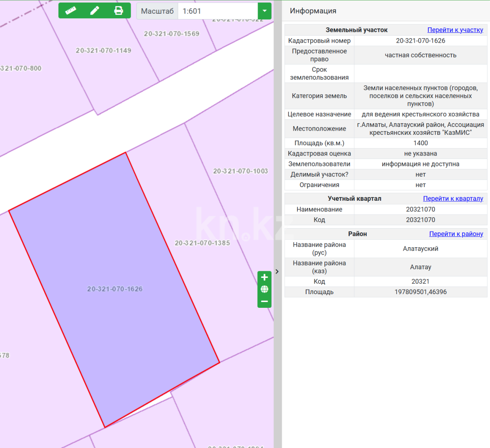
Task: Follow the "Перейти к участку" link
Action: (x=455, y=29)
